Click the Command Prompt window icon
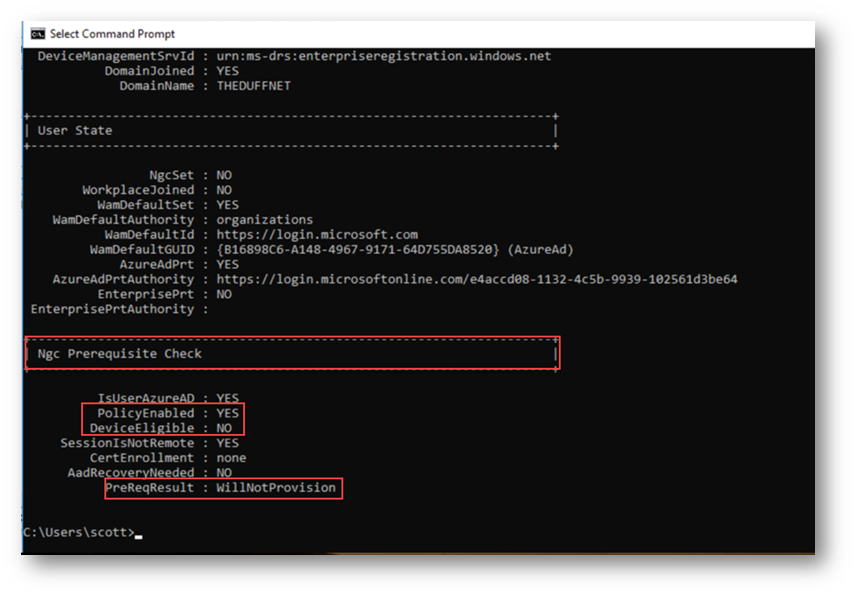The image size is (857, 597). pyautogui.click(x=38, y=34)
